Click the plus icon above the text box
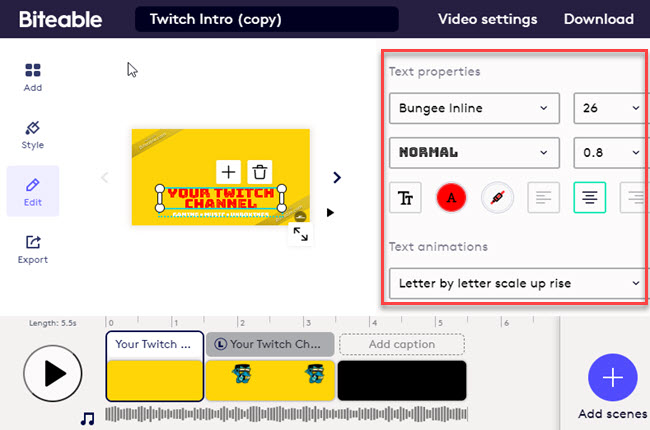 (229, 172)
